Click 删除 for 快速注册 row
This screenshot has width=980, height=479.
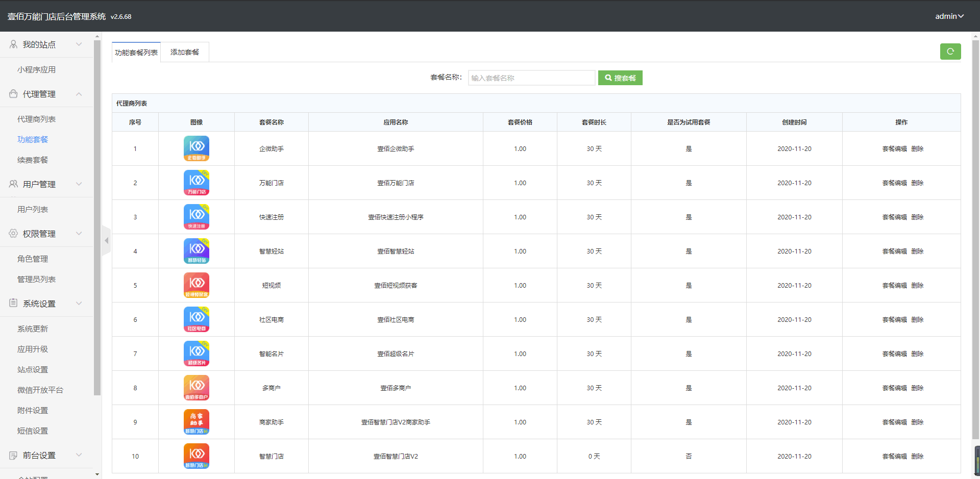coord(917,217)
